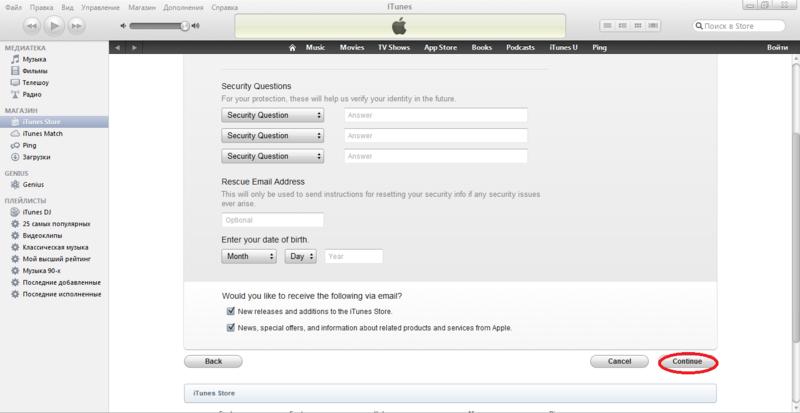The width and height of the screenshot is (800, 413).
Task: Open the Справка menu
Action: 223,8
